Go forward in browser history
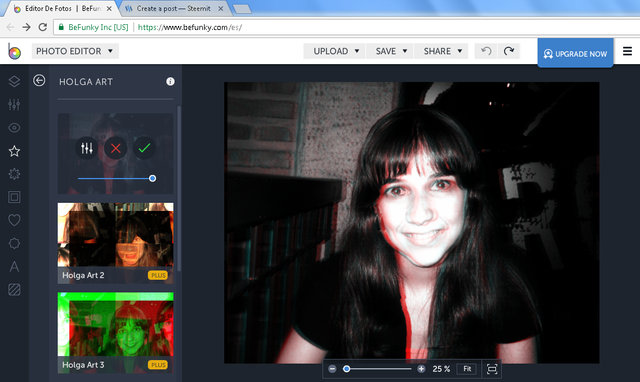The width and height of the screenshot is (640, 382). (x=26, y=27)
